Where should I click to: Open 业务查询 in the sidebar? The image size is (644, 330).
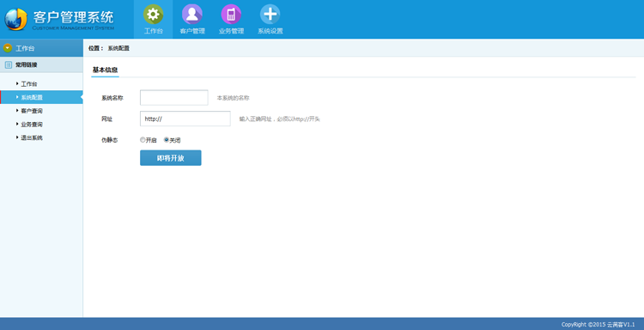point(32,125)
